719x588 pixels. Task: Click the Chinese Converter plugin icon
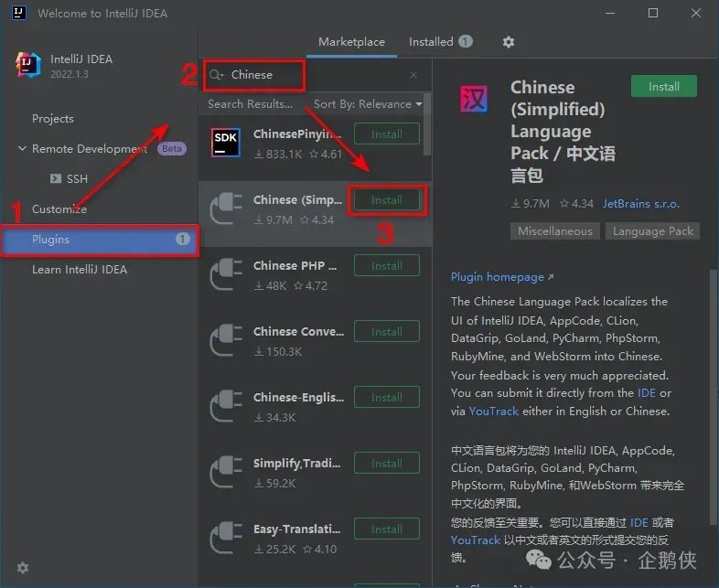click(226, 340)
